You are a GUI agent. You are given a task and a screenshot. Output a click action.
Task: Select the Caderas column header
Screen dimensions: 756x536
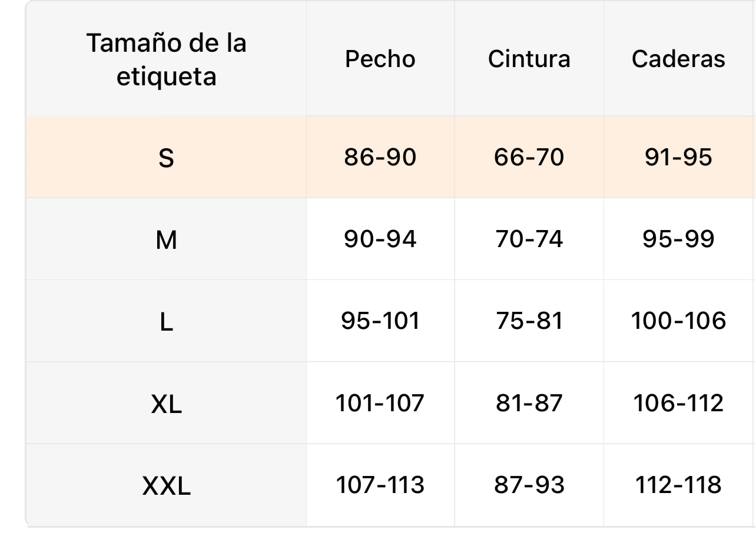pyautogui.click(x=678, y=59)
